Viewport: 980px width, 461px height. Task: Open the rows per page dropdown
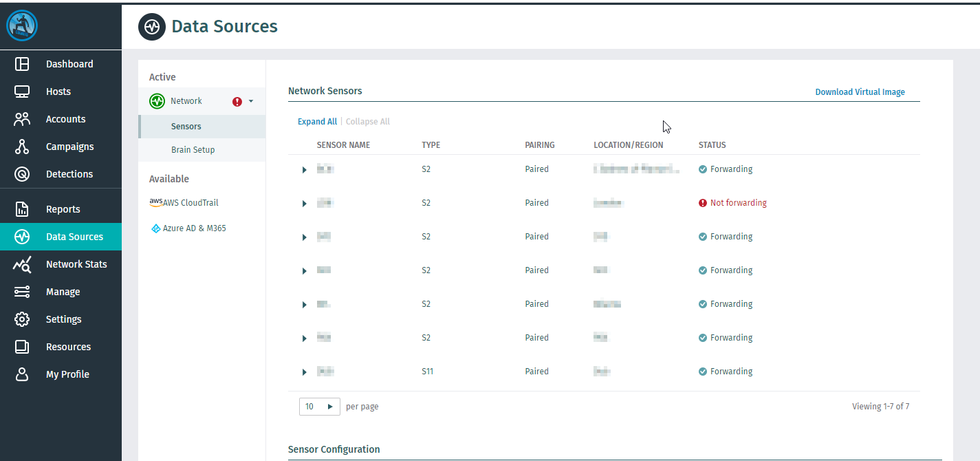[x=320, y=407]
